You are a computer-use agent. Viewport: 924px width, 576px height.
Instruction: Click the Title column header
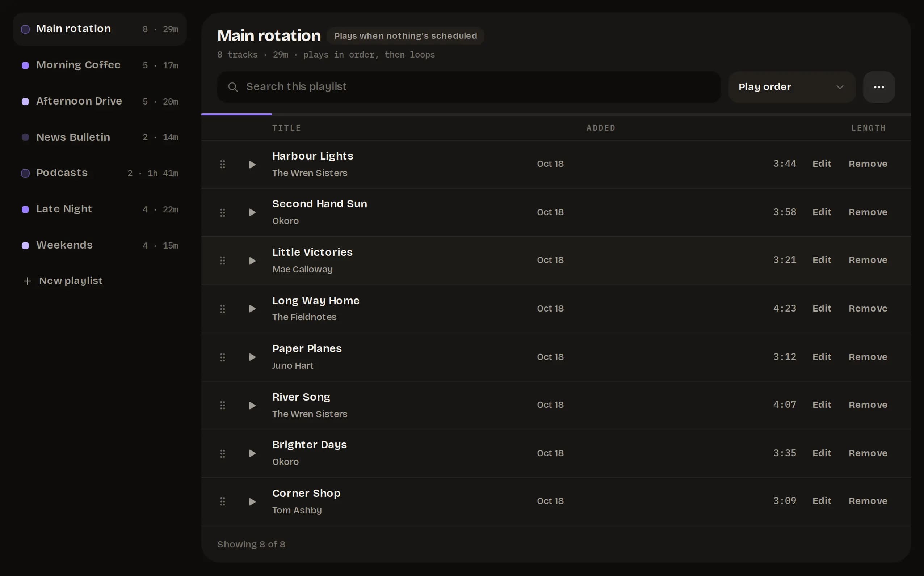point(286,128)
